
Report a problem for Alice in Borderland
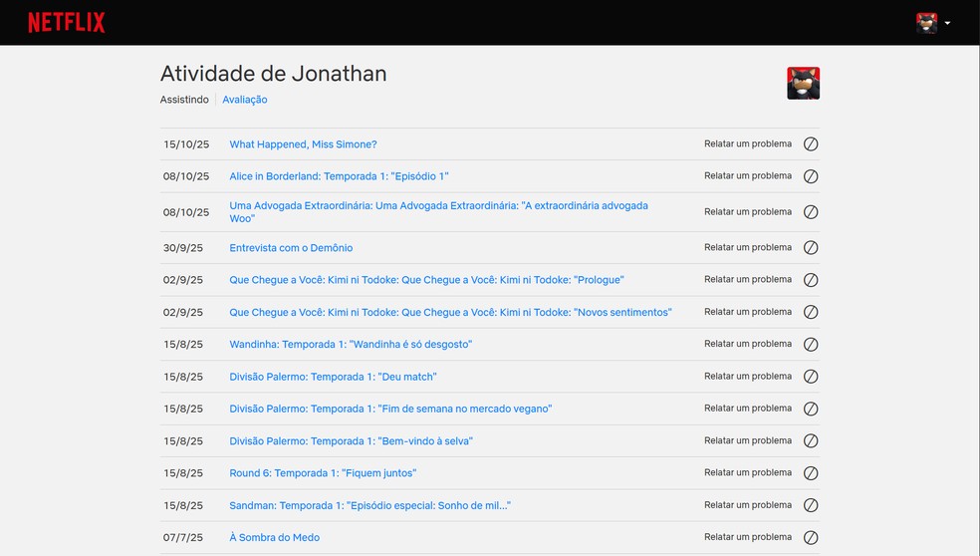[x=748, y=175]
